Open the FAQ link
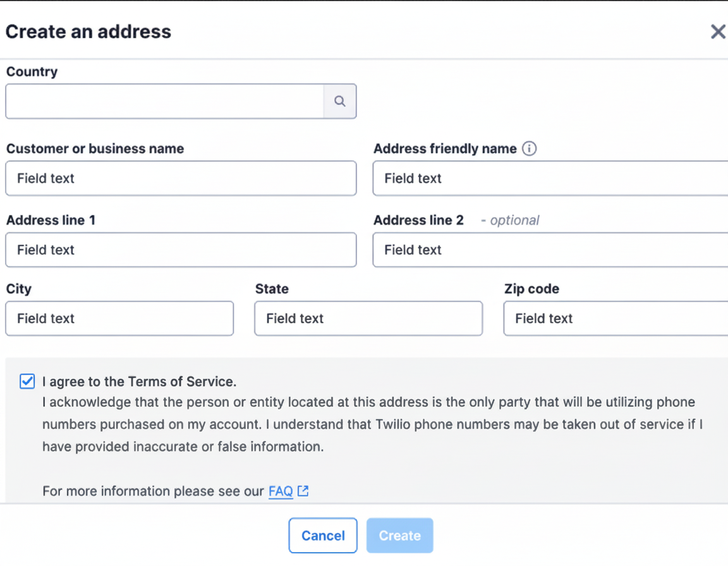728x566 pixels. (x=280, y=491)
